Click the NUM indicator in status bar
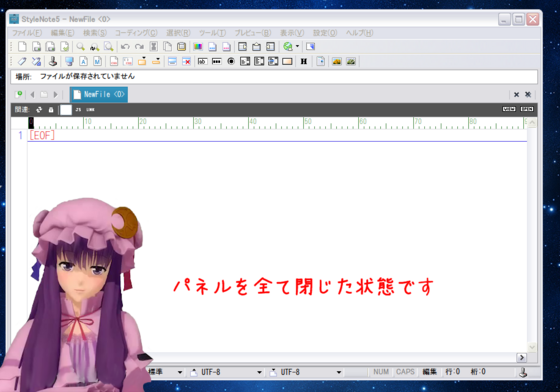This screenshot has width=560, height=392. pyautogui.click(x=381, y=372)
